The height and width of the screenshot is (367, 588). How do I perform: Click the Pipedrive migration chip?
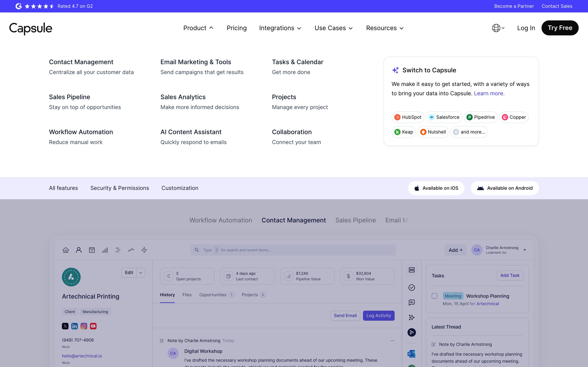click(480, 117)
